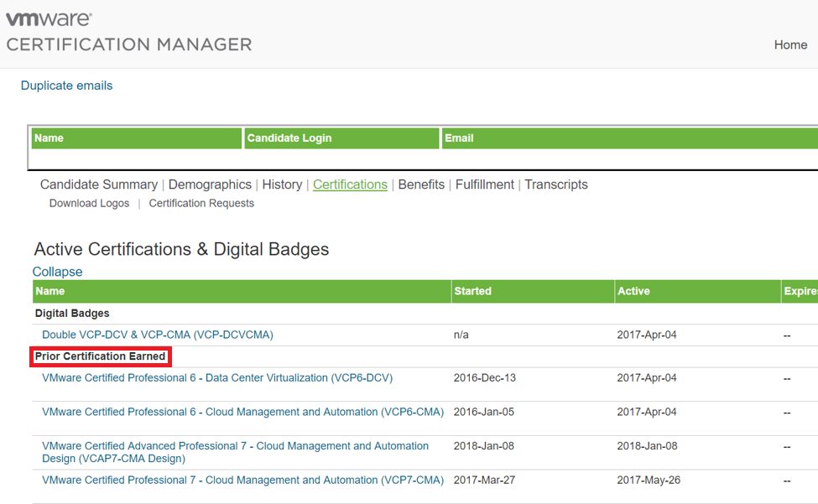Switch to Candidate Summary tab
This screenshot has width=818, height=504.
pyautogui.click(x=98, y=184)
